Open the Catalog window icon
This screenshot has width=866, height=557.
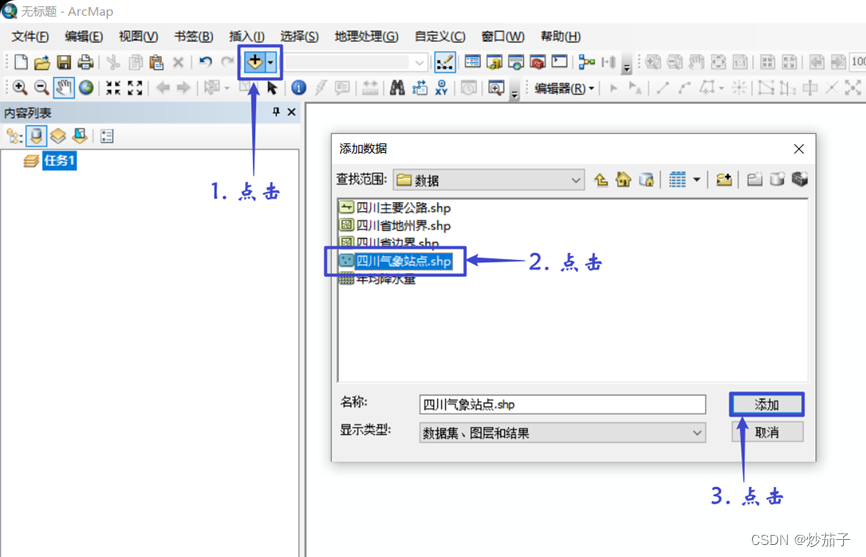(494, 62)
